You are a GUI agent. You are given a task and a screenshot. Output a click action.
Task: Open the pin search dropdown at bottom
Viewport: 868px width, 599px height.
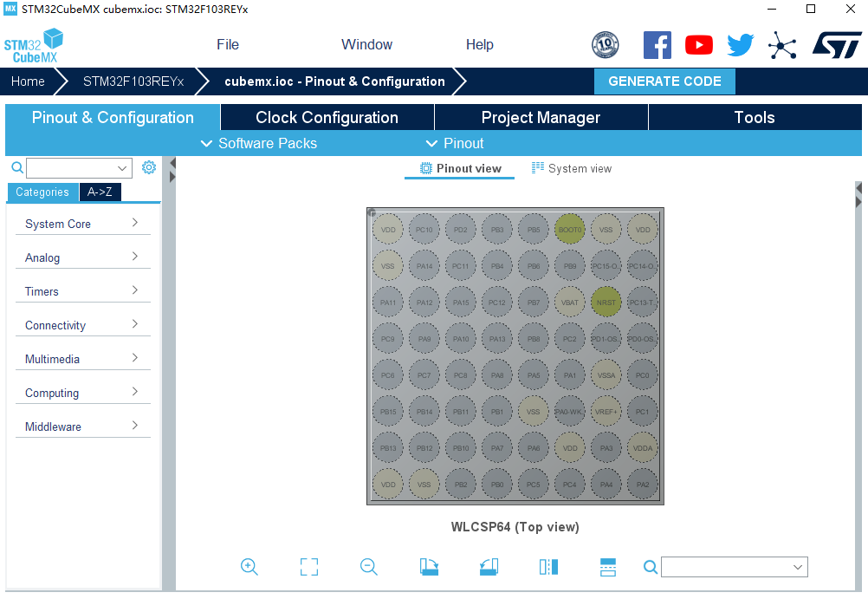point(734,567)
